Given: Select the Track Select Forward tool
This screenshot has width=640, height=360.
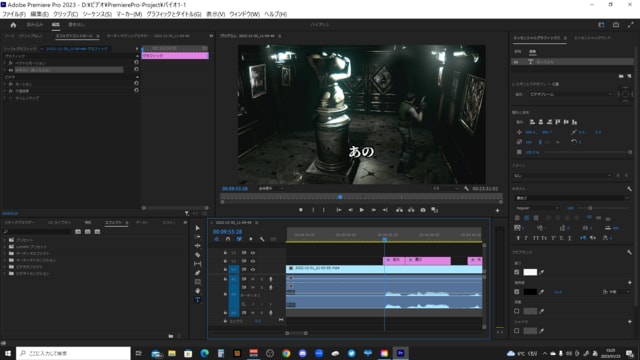Looking at the screenshot, I should (198, 237).
